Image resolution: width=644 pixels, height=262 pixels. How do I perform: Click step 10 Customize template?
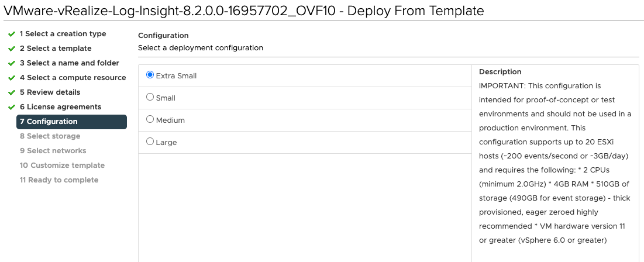(x=62, y=166)
